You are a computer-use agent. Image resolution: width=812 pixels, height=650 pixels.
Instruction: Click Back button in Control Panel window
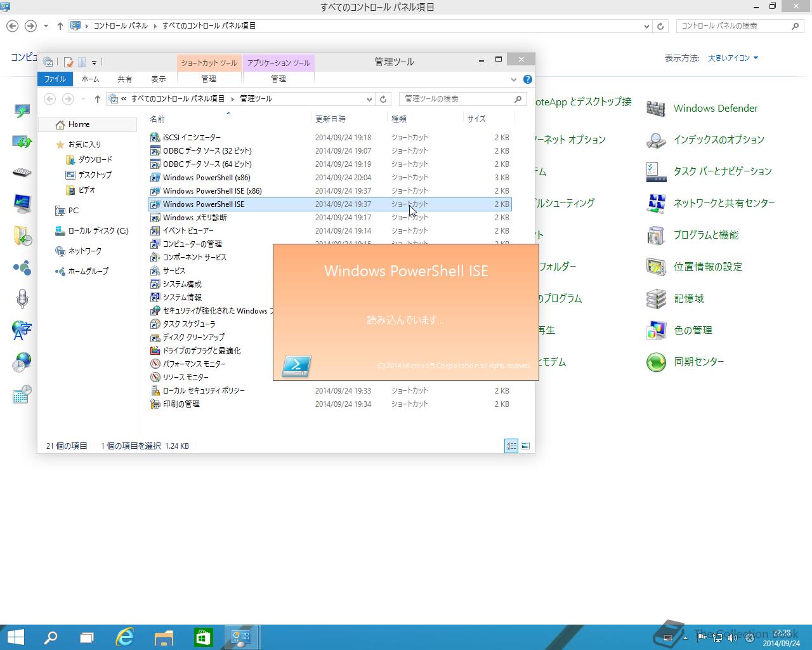click(13, 26)
